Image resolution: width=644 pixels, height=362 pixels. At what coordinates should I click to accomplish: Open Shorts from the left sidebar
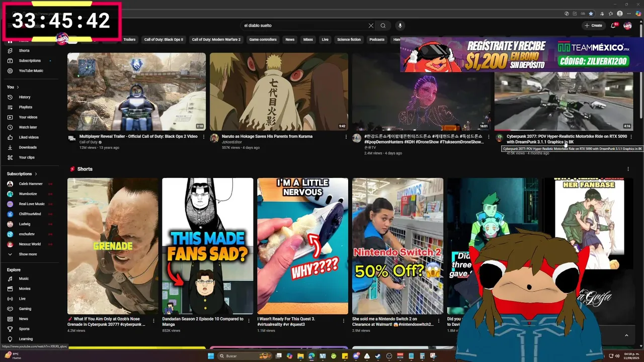tap(24, 51)
